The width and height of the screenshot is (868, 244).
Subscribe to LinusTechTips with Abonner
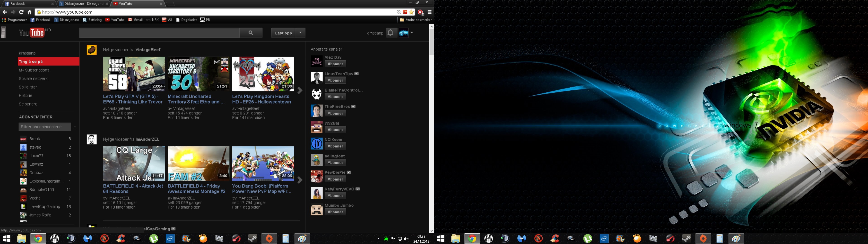pyautogui.click(x=335, y=80)
